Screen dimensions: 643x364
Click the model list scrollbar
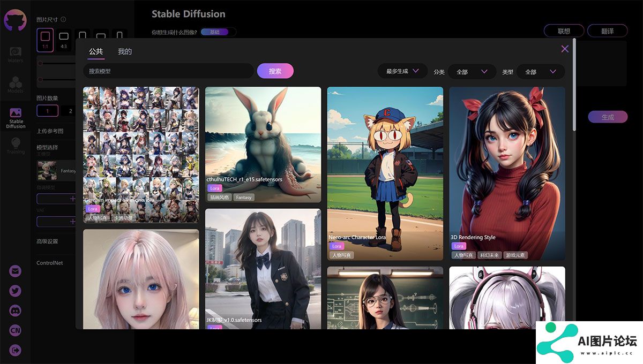574,84
